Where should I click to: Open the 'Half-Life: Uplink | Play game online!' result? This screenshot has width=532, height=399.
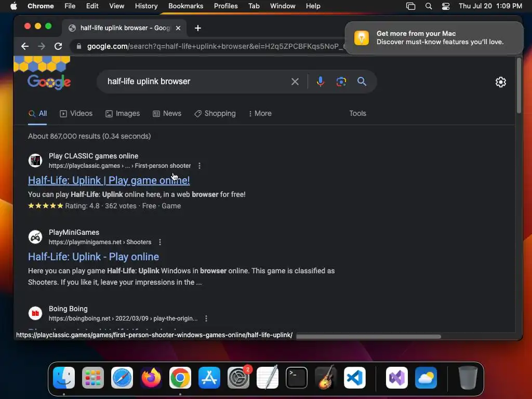pyautogui.click(x=109, y=180)
